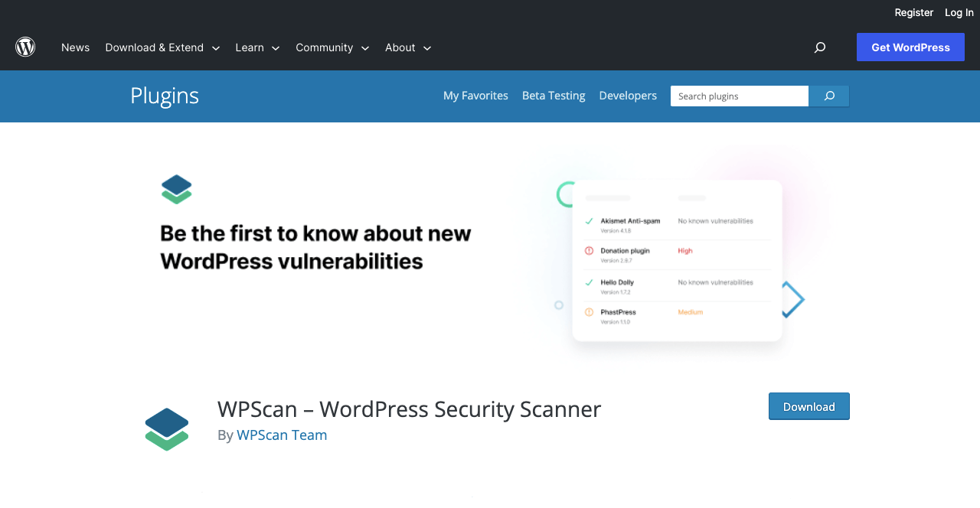Focus the Search plugins field
Viewport: 980px width, 508px height.
(740, 96)
